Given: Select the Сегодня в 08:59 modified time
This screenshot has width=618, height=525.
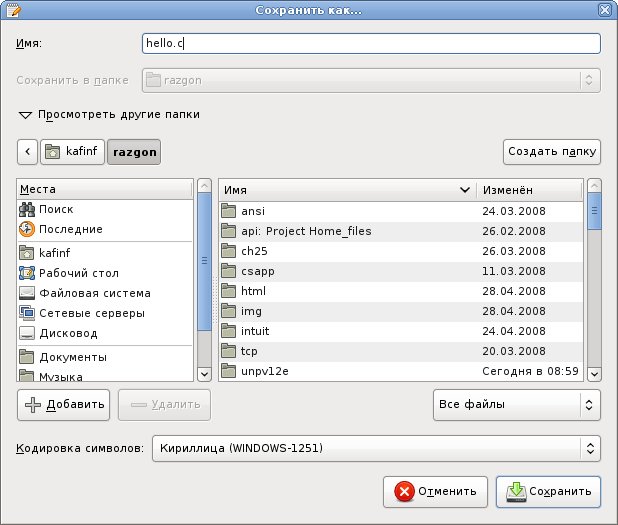Looking at the screenshot, I should [531, 371].
